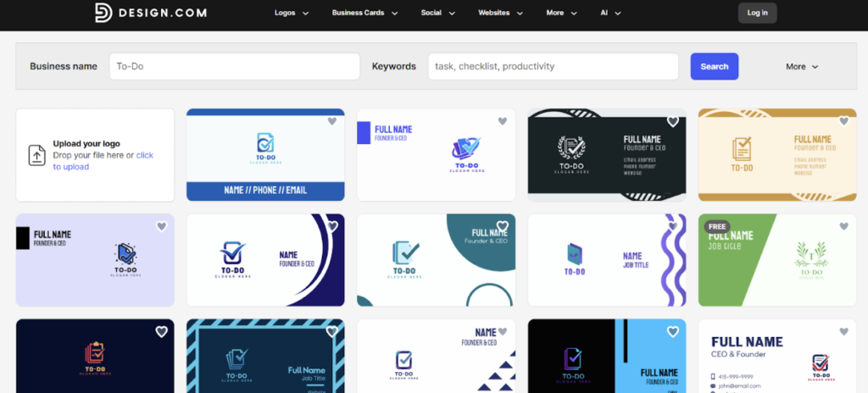
Task: Heart the dark navy neon checklist card
Action: pyautogui.click(x=161, y=332)
